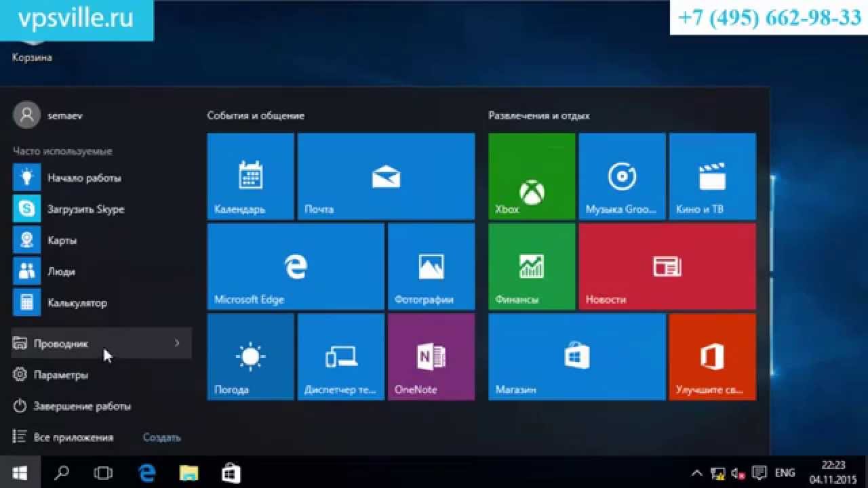Open Проводник file explorer entry
This screenshot has width=868, height=488.
(102, 344)
